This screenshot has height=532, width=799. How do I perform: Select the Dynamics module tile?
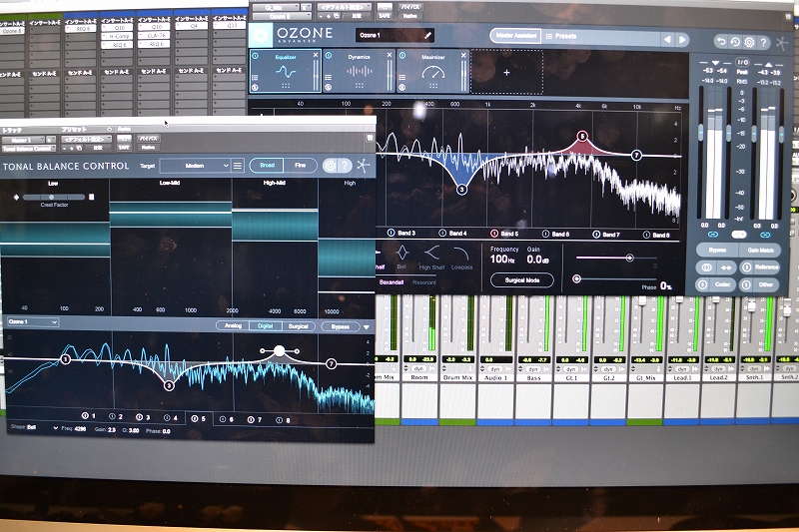359,71
